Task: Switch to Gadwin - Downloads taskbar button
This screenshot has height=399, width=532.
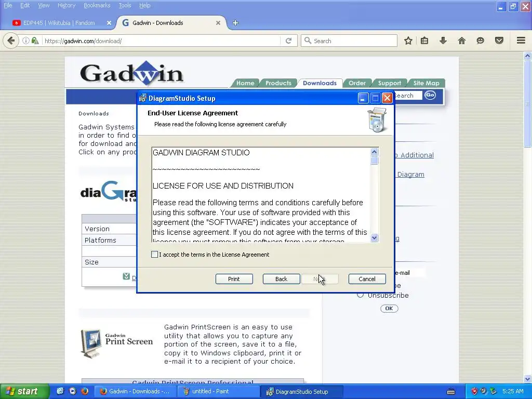Action: [x=135, y=391]
